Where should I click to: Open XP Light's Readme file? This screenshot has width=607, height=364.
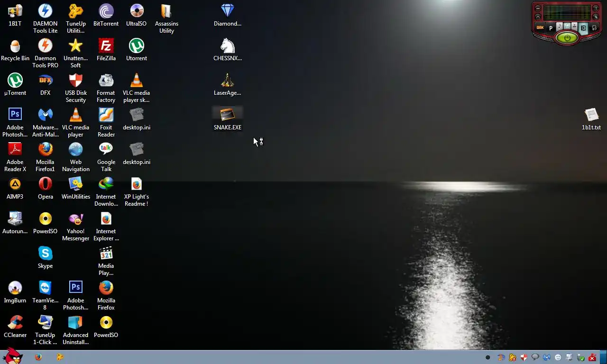click(136, 191)
